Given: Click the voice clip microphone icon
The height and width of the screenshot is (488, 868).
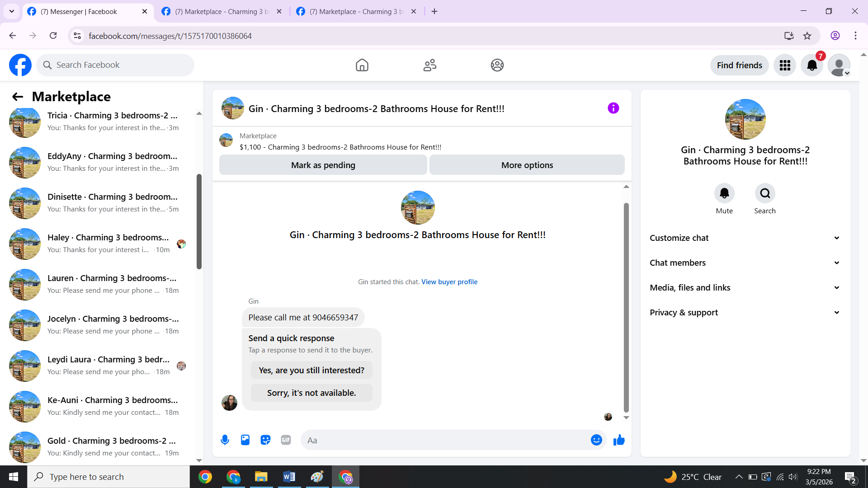Looking at the screenshot, I should point(225,440).
